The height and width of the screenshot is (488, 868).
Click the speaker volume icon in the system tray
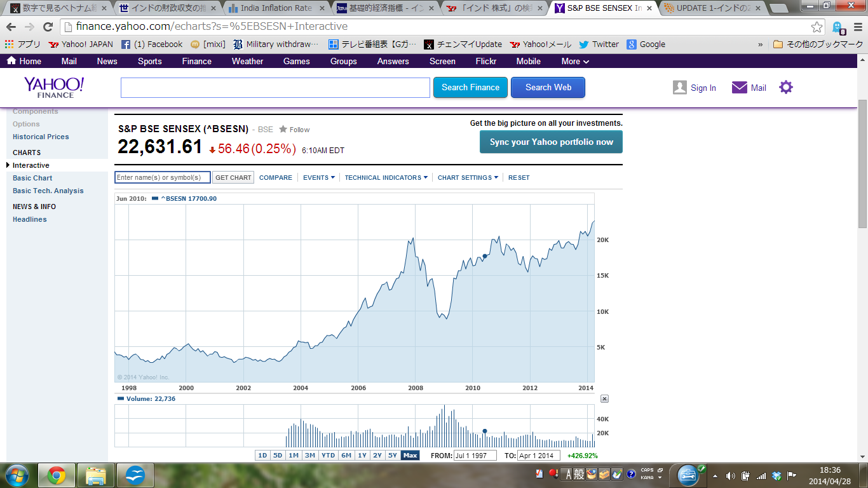pyautogui.click(x=730, y=475)
